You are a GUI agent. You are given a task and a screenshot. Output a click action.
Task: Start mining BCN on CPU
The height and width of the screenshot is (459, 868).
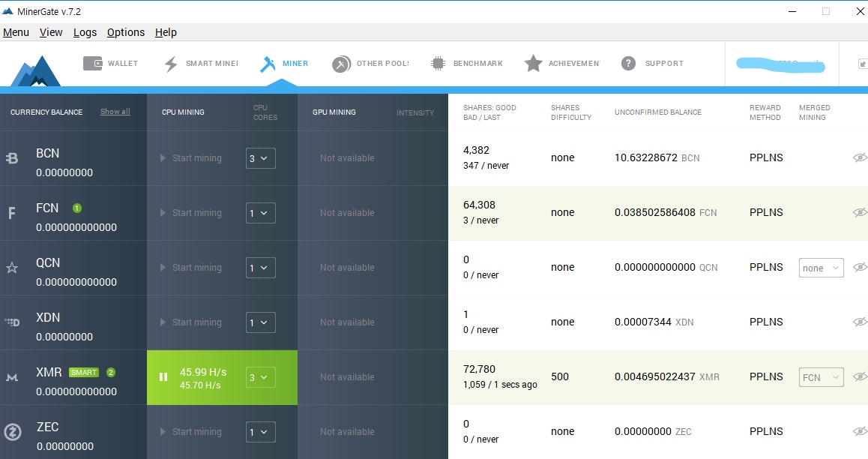point(191,158)
